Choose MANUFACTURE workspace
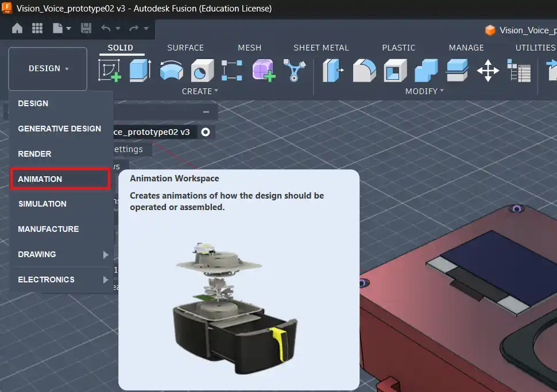The width and height of the screenshot is (557, 392). click(61, 229)
